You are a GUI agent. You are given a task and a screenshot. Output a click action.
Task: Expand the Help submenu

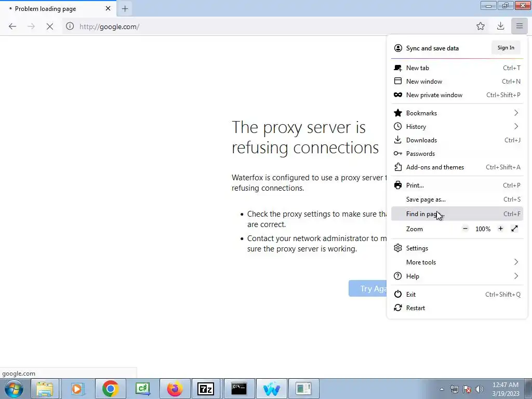(457, 276)
